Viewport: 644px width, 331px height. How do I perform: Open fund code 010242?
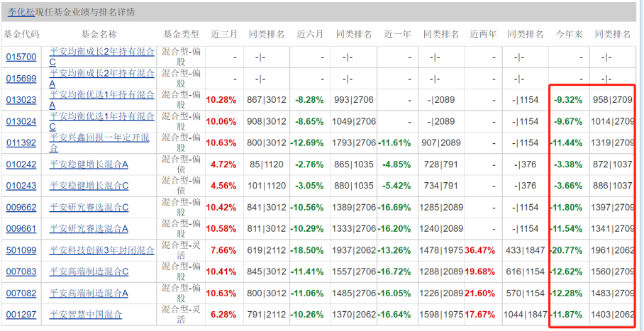pyautogui.click(x=21, y=164)
